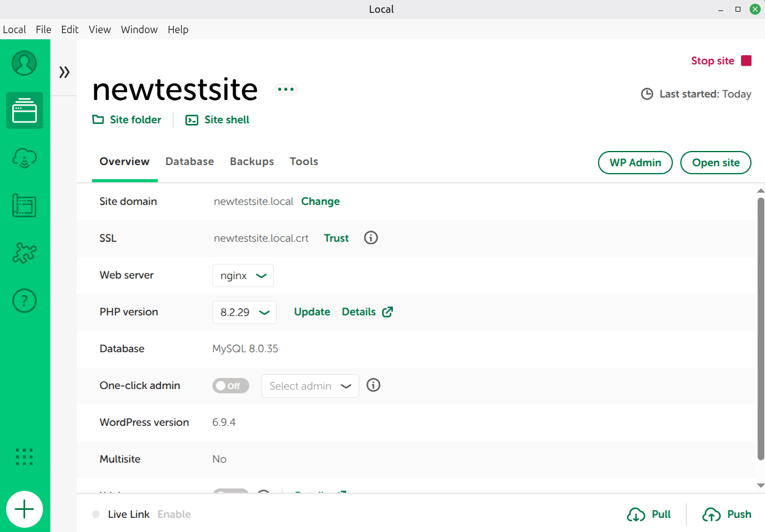Image resolution: width=765 pixels, height=532 pixels.
Task: Open the PHP version 8.2.29 dropdown
Action: click(x=244, y=312)
